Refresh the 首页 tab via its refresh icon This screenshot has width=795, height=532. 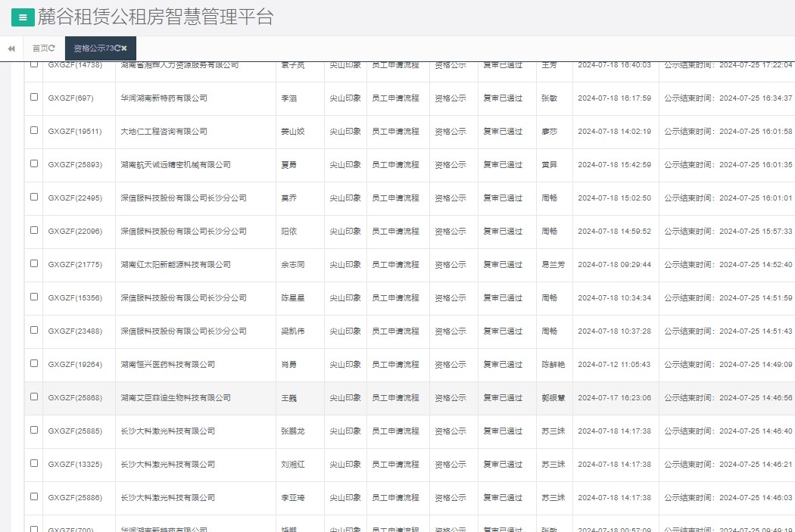click(x=53, y=47)
